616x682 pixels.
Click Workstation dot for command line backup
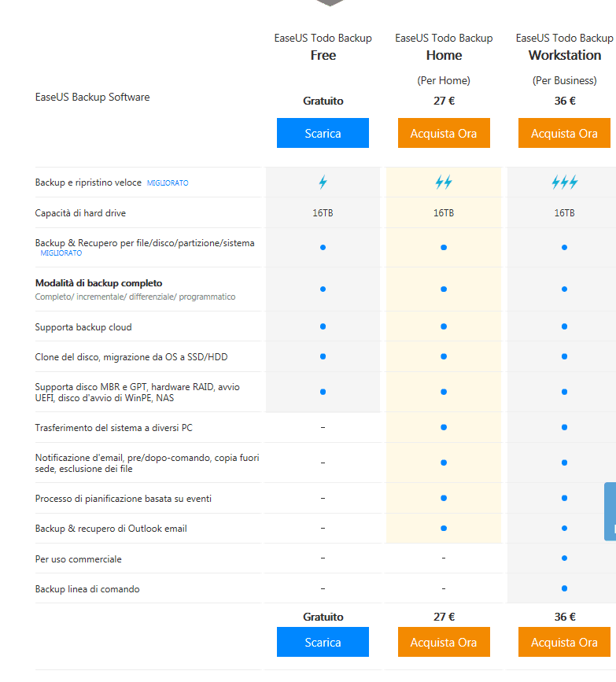pyautogui.click(x=564, y=588)
